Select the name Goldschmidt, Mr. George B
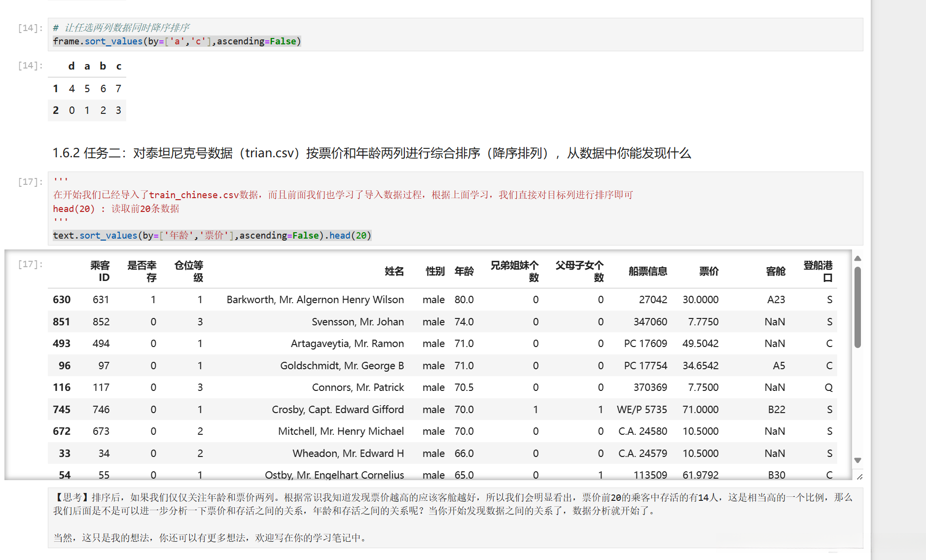 [x=342, y=366]
